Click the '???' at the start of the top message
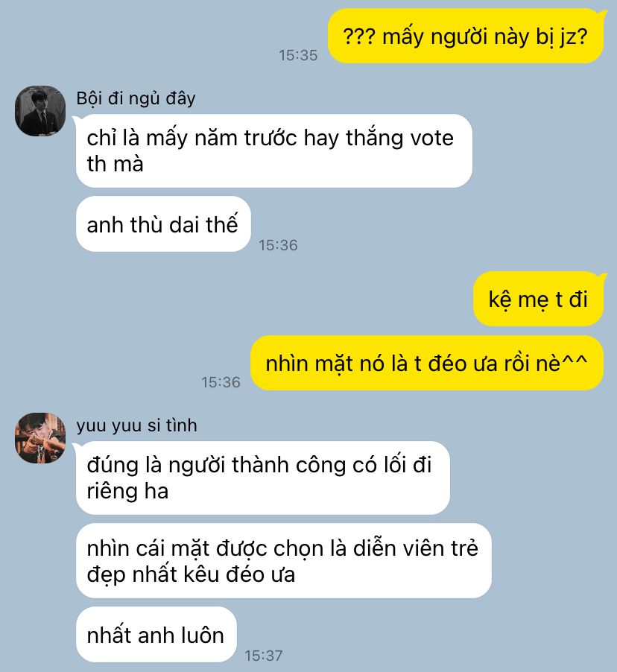 click(x=359, y=37)
